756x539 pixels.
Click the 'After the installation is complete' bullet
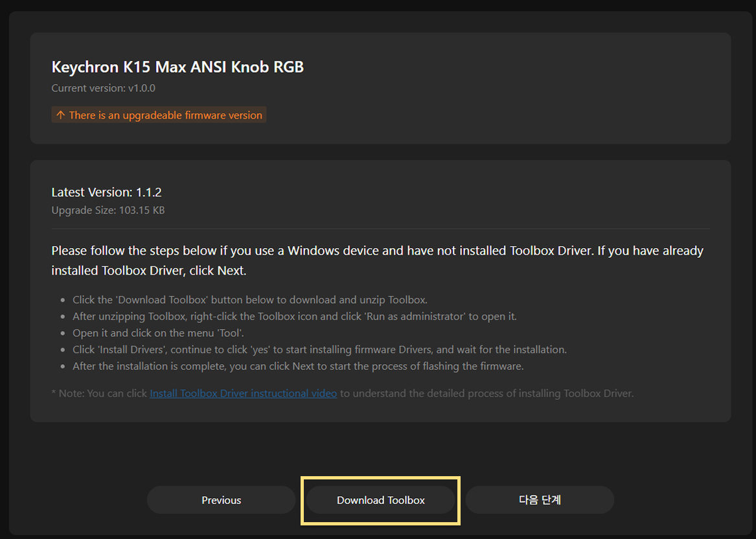(x=297, y=366)
